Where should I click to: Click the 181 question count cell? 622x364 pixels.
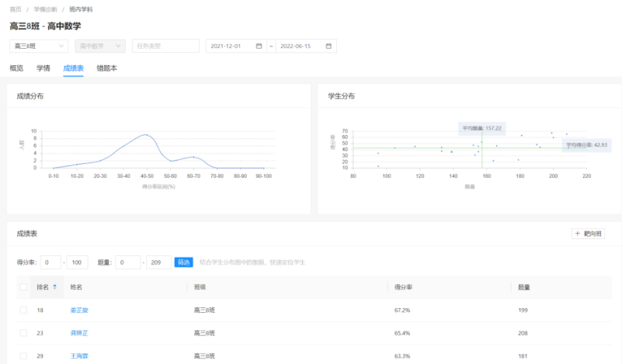point(523,356)
